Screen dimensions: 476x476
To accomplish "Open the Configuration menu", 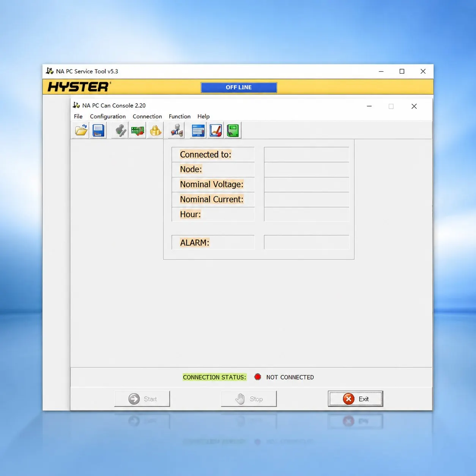I will pyautogui.click(x=108, y=117).
